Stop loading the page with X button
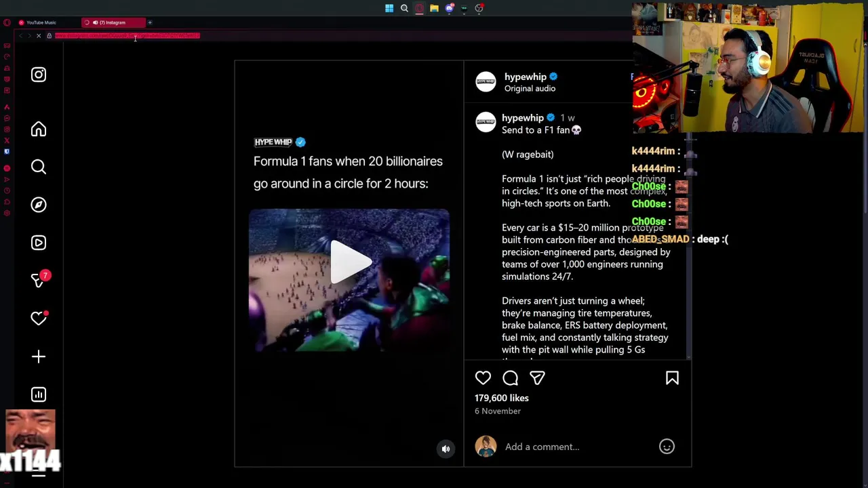 [x=39, y=36]
